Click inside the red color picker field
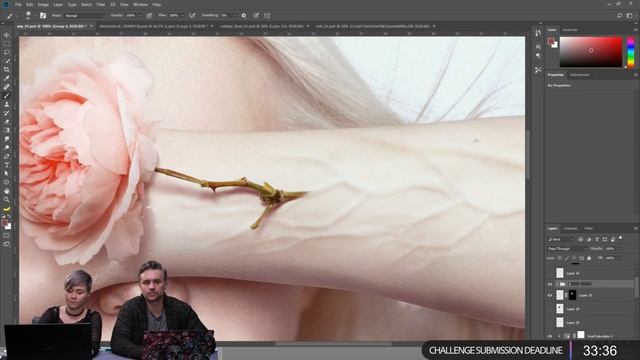The height and width of the screenshot is (360, 640). (x=591, y=52)
